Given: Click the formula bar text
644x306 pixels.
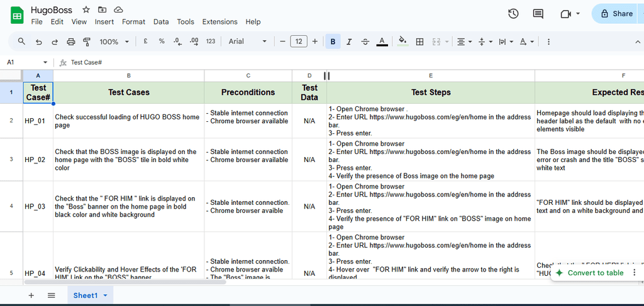Looking at the screenshot, I should tap(86, 62).
